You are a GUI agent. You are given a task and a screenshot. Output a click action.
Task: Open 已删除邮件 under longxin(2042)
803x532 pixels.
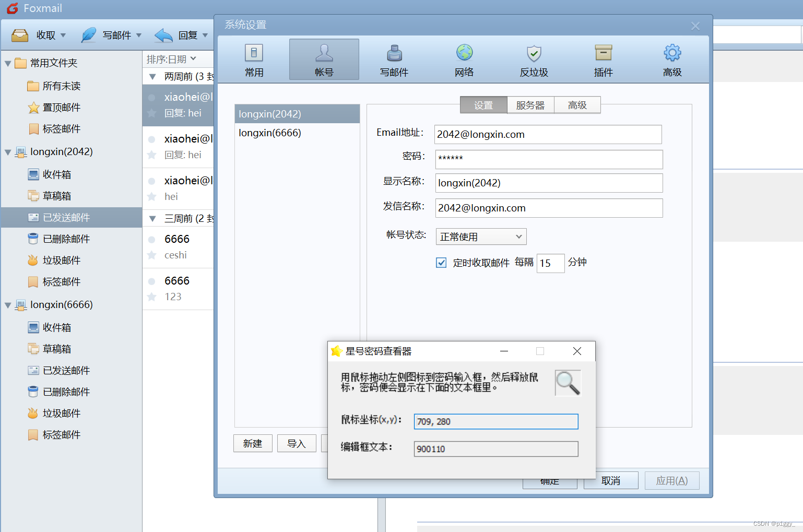tap(58, 239)
